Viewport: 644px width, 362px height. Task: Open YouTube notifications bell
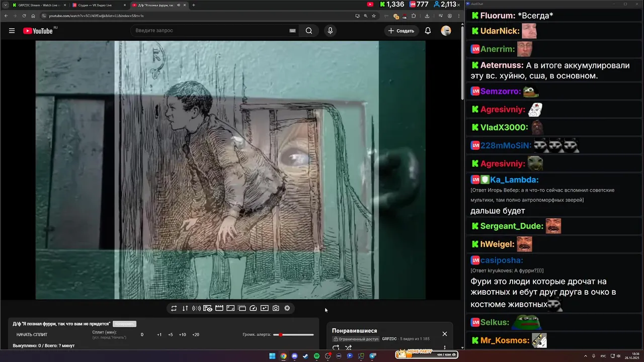[428, 31]
